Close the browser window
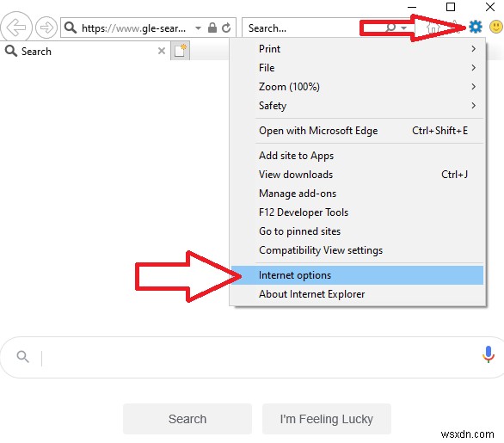 tap(490, 7)
